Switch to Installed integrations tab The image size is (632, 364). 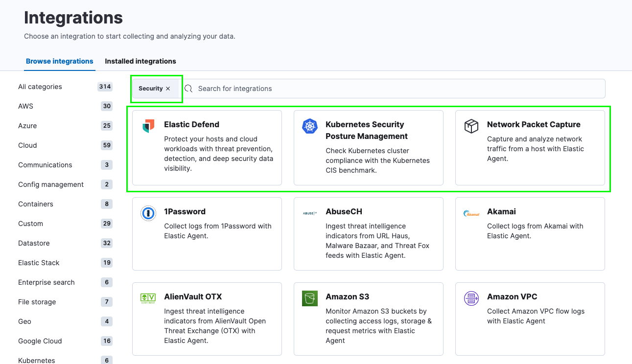[140, 61]
